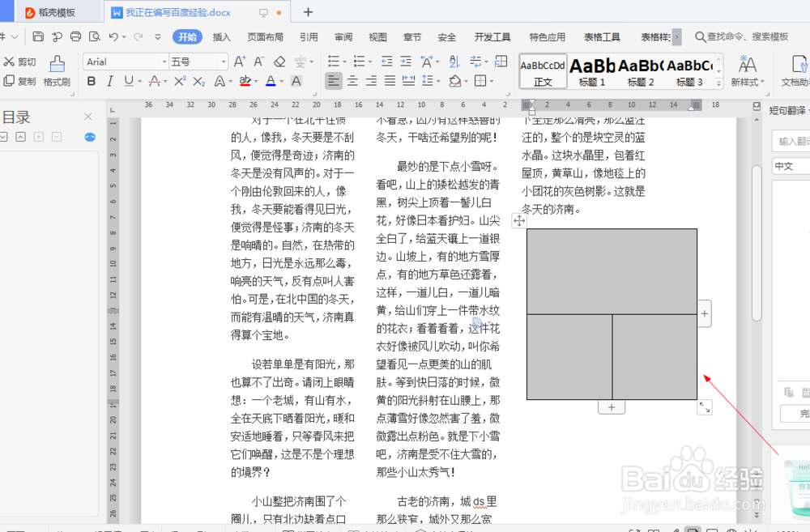This screenshot has height=532, width=810.
Task: Open the 表格工具 tab
Action: point(602,36)
